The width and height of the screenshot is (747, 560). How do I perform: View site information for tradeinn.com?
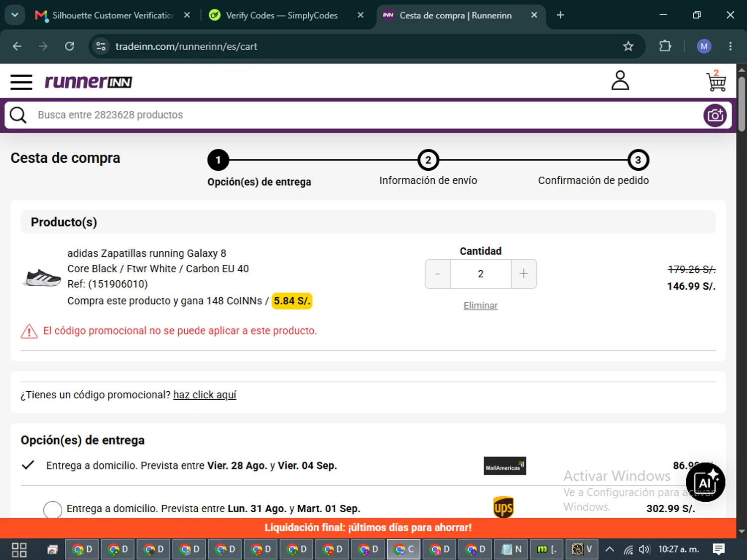point(101,46)
